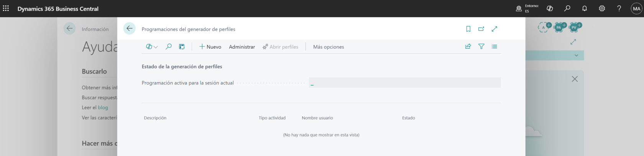Open the analysis mode icon

pos(182,47)
